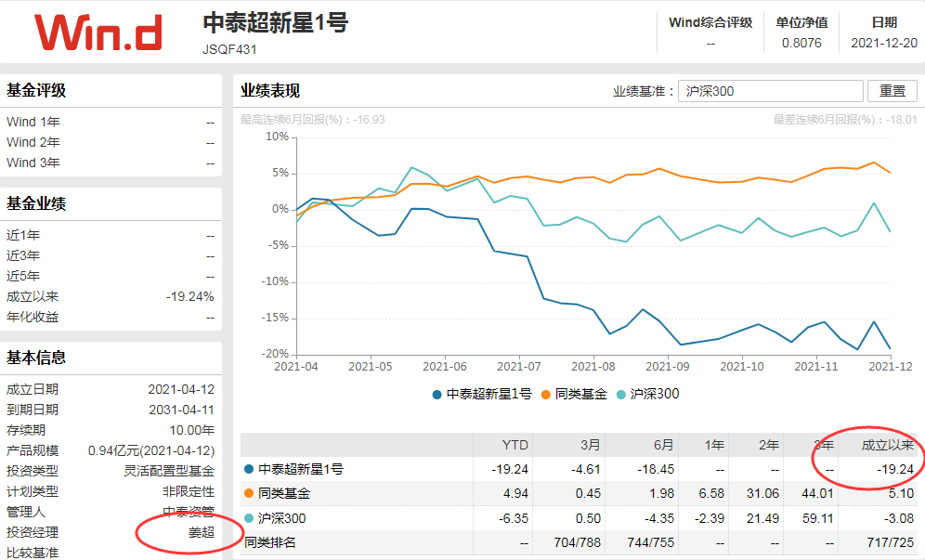Click the Wind logo
925x560 pixels.
(x=98, y=33)
